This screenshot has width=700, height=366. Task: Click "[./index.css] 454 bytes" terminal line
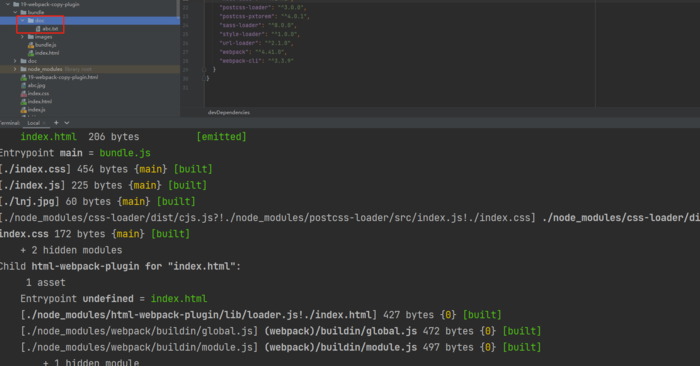[x=106, y=169]
